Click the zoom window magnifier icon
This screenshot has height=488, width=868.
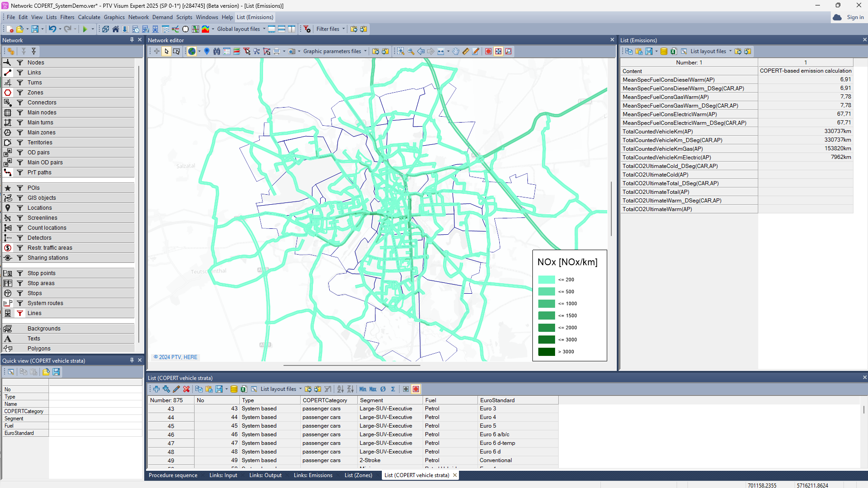click(x=400, y=51)
